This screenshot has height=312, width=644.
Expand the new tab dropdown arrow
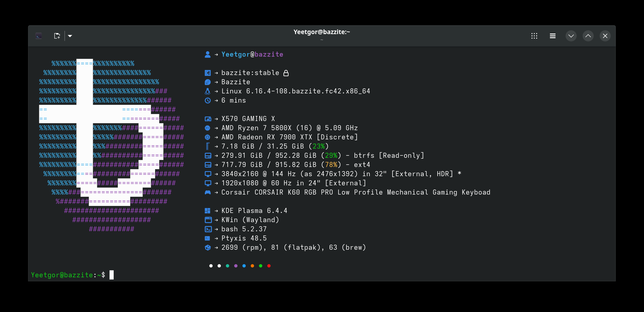click(x=70, y=36)
